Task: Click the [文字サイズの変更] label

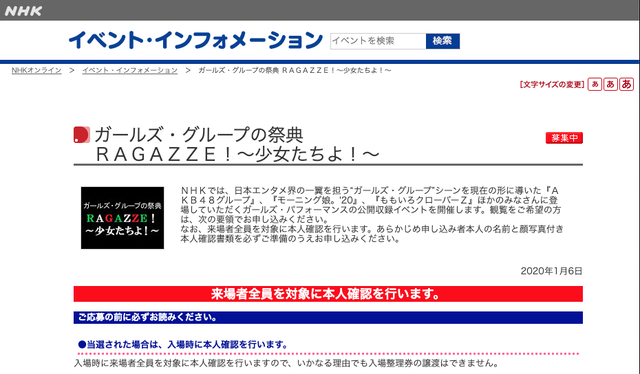Action: tap(552, 85)
